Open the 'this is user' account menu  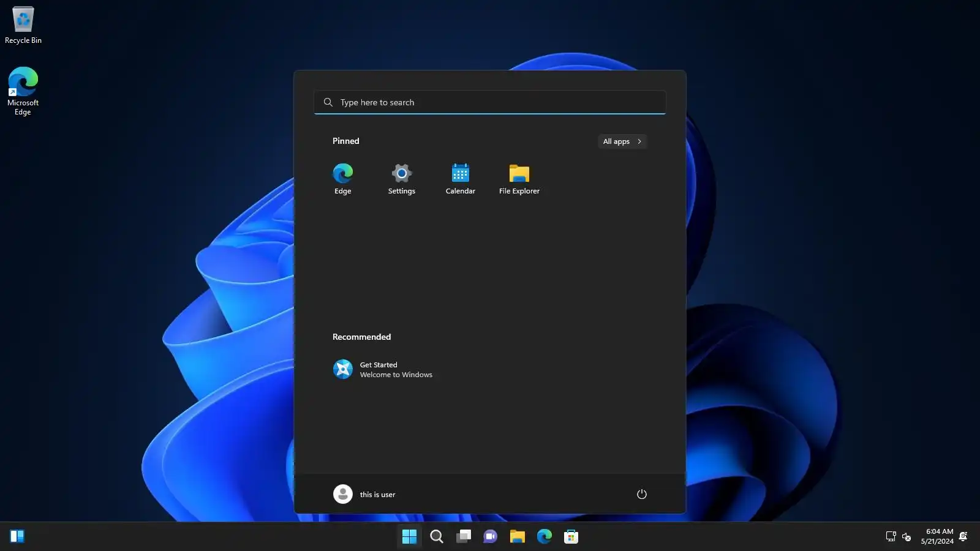pos(365,494)
